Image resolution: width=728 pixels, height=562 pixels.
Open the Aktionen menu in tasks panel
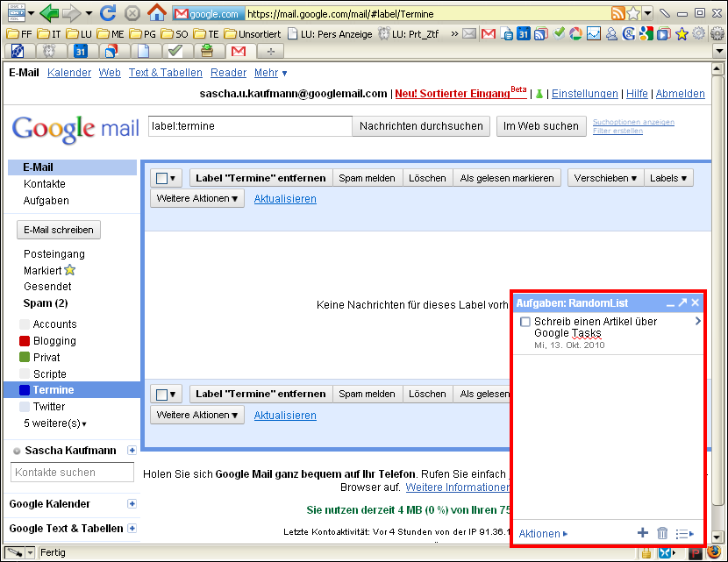coord(543,534)
